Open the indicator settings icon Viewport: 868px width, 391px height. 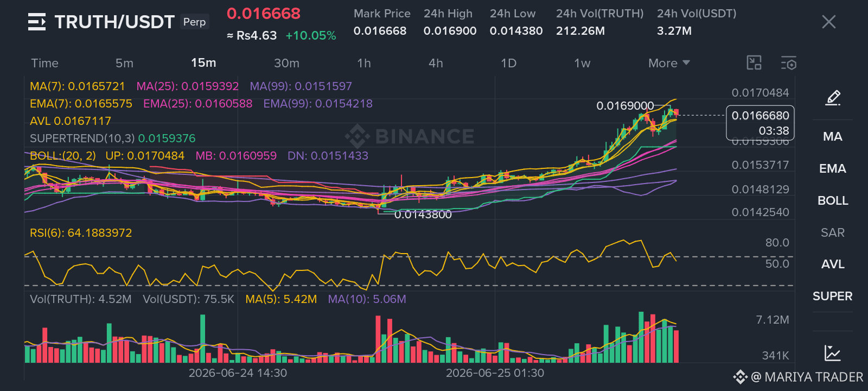coord(789,63)
